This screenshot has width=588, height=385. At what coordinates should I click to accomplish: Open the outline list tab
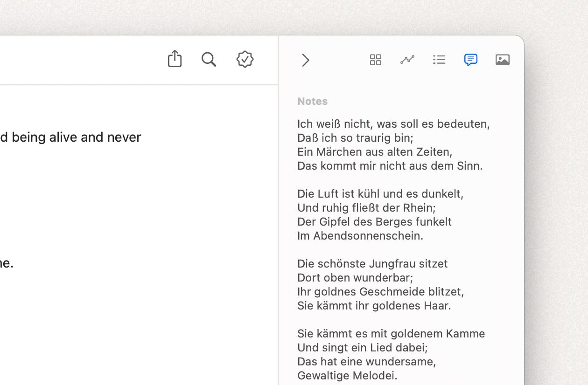click(x=439, y=60)
